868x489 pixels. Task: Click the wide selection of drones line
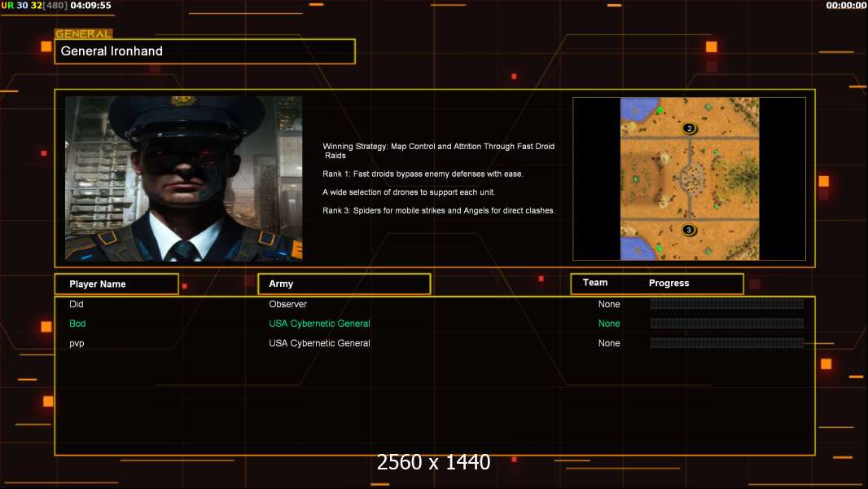(x=409, y=192)
